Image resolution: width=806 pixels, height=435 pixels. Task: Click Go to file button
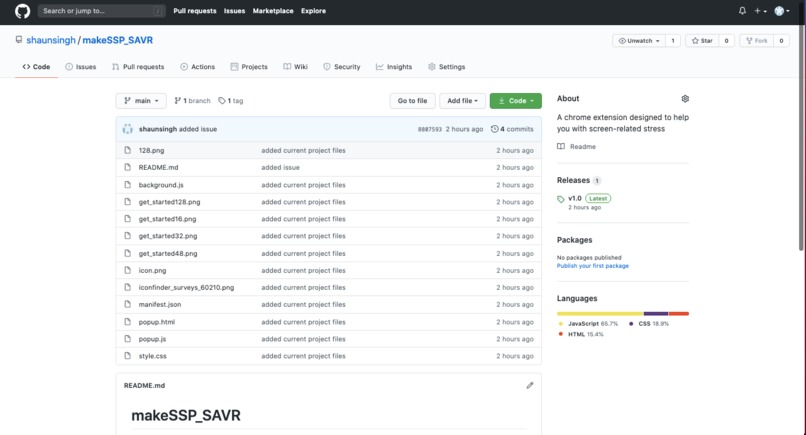click(x=412, y=101)
